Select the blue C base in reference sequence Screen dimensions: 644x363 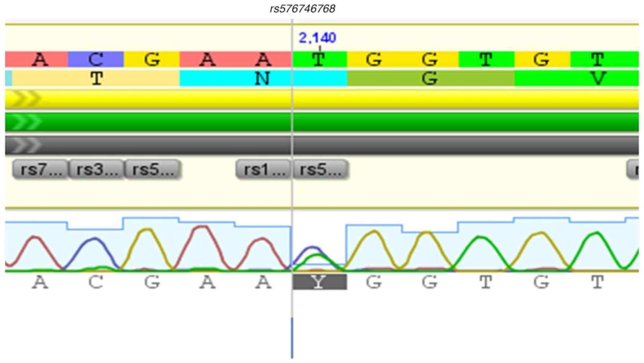click(x=96, y=59)
